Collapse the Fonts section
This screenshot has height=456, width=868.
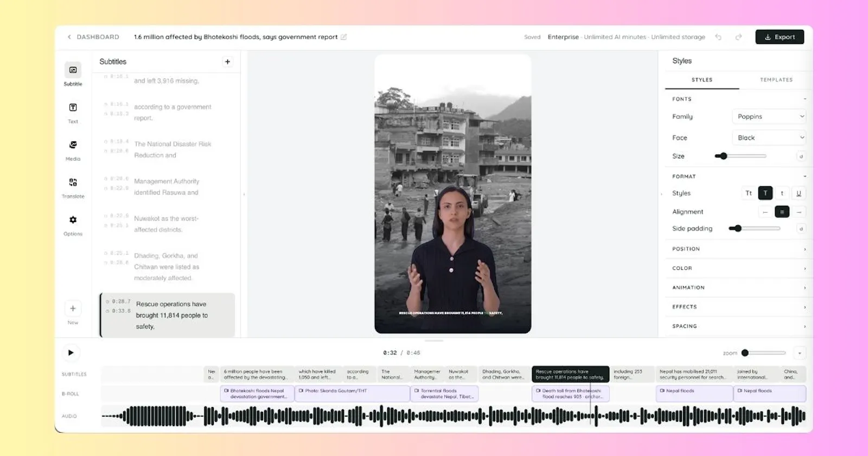click(x=805, y=99)
